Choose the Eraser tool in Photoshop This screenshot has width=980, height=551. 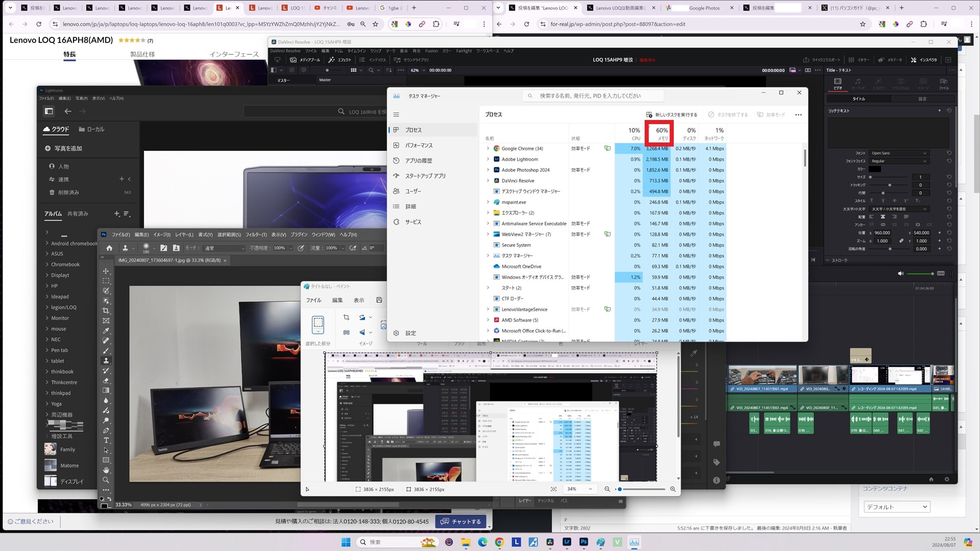tap(106, 380)
